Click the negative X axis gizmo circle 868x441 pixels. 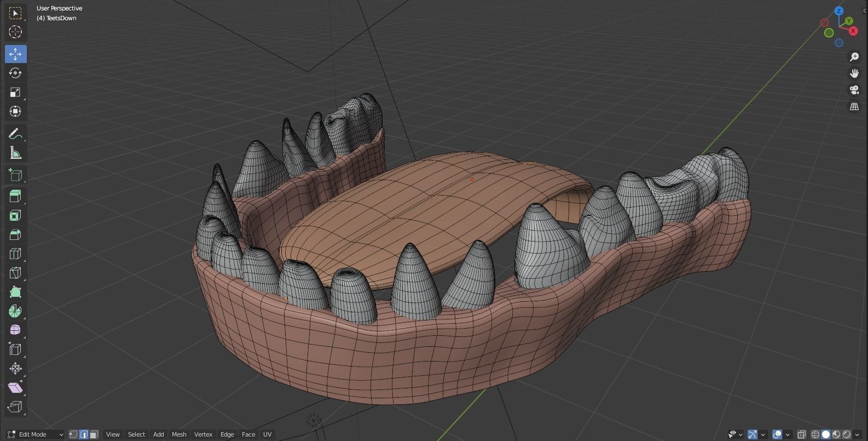pyautogui.click(x=825, y=22)
